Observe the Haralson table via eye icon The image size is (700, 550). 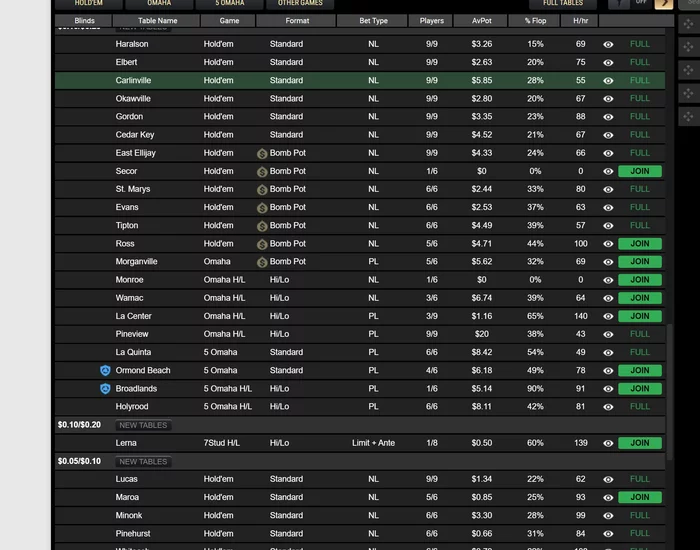pos(608,44)
